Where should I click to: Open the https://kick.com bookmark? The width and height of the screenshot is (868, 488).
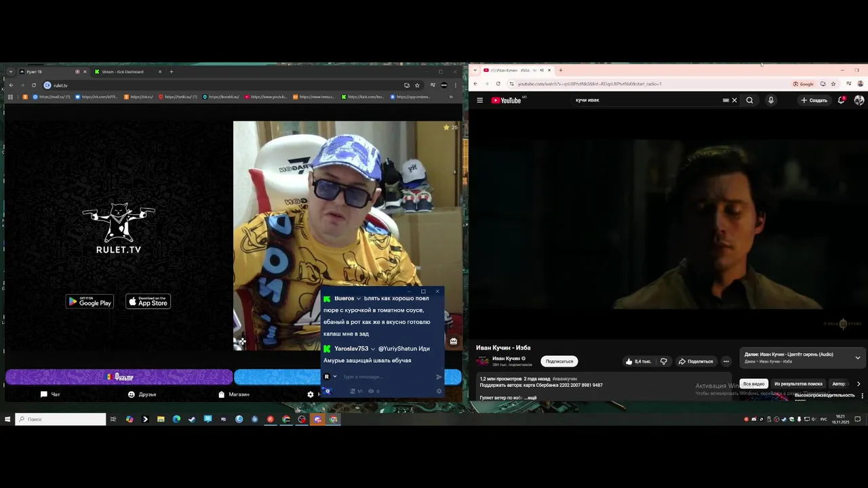363,97
